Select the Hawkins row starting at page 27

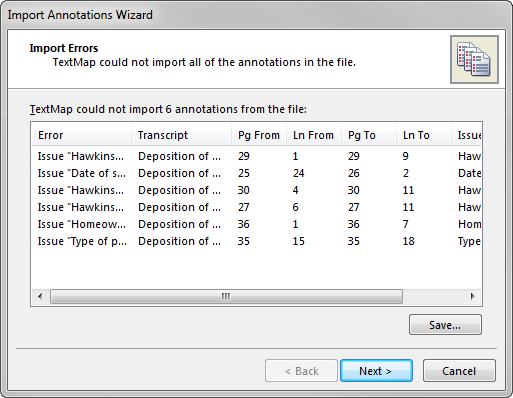(256, 207)
